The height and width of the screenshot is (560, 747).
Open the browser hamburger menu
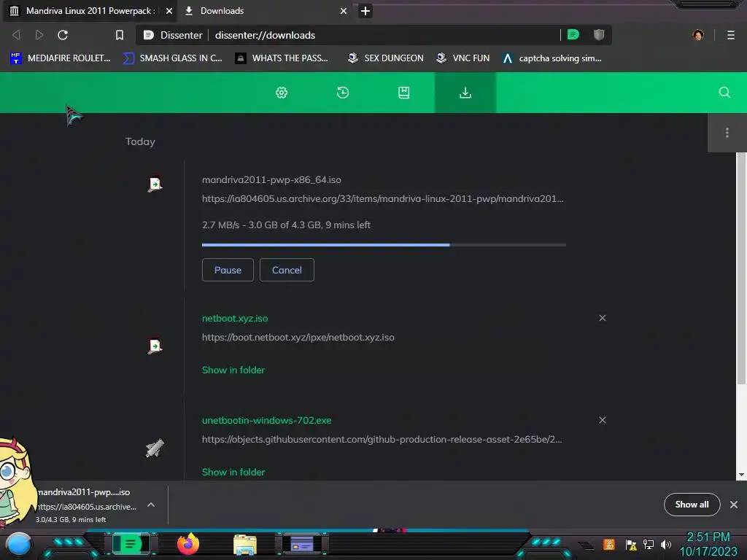(730, 35)
